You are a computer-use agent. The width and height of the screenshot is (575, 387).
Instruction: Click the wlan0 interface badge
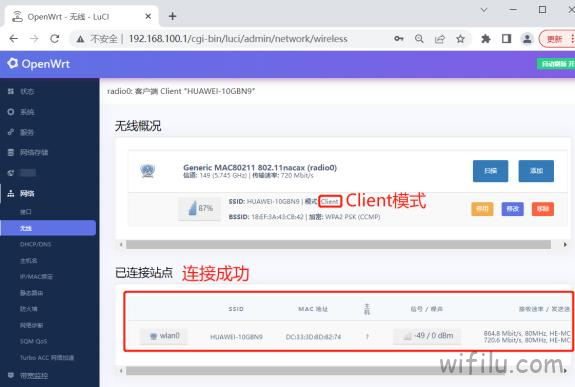[x=164, y=336]
